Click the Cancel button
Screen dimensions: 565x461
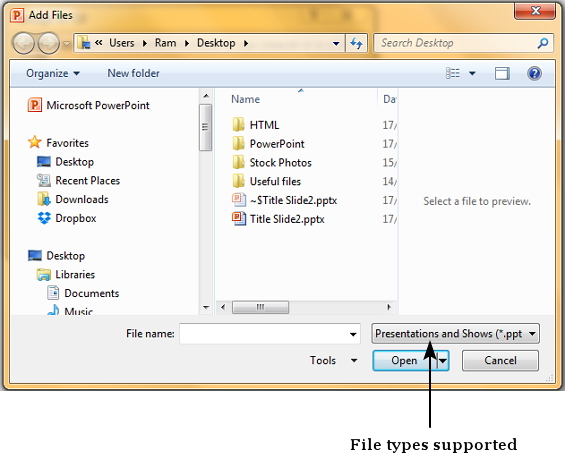pyautogui.click(x=501, y=360)
